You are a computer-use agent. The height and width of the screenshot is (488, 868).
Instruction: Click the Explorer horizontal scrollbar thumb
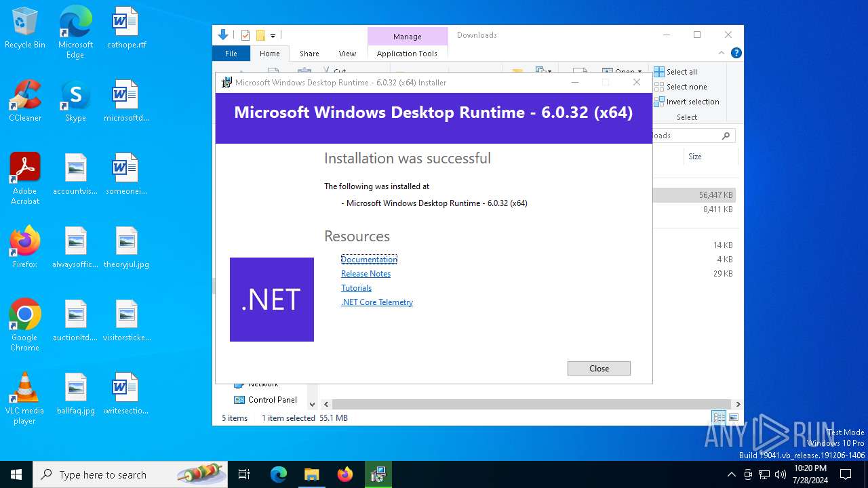(x=531, y=404)
